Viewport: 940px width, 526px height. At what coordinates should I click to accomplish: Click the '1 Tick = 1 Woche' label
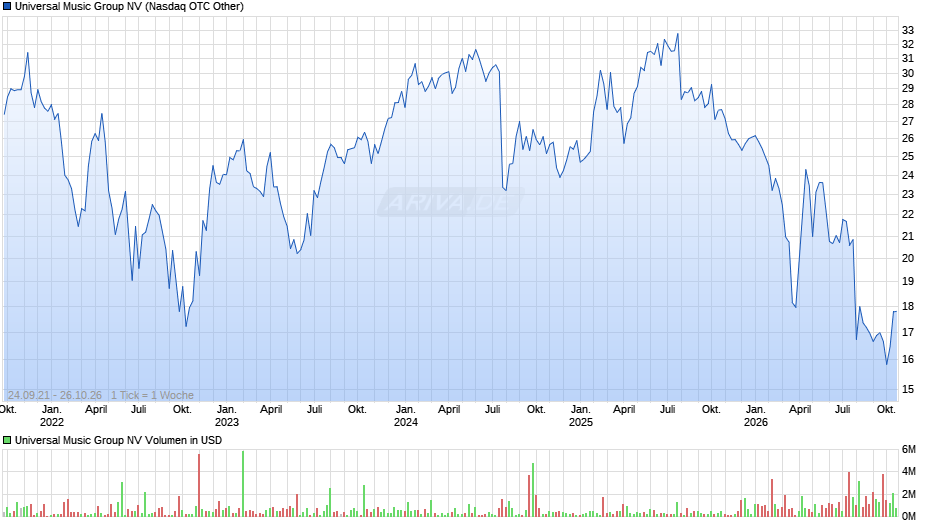coord(152,395)
